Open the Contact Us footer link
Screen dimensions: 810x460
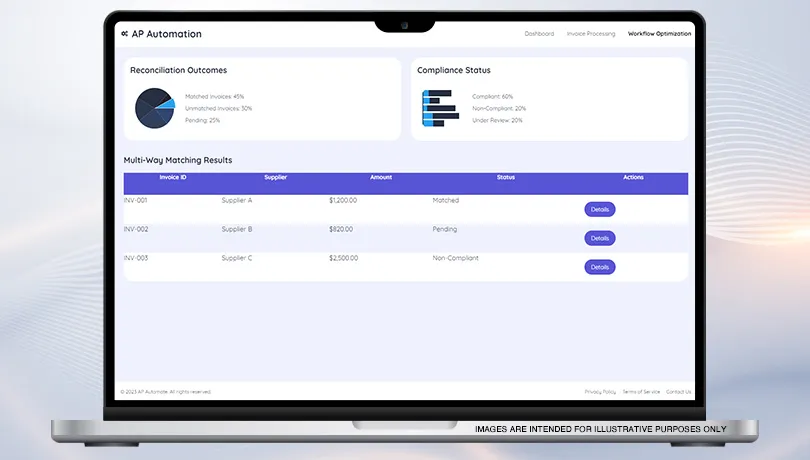[x=678, y=392]
